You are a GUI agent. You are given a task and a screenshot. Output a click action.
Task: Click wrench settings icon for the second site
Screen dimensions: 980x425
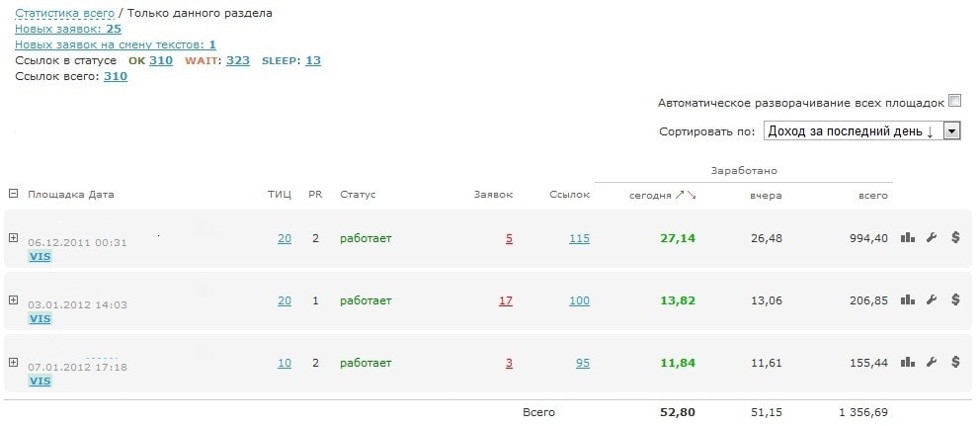[x=931, y=299]
